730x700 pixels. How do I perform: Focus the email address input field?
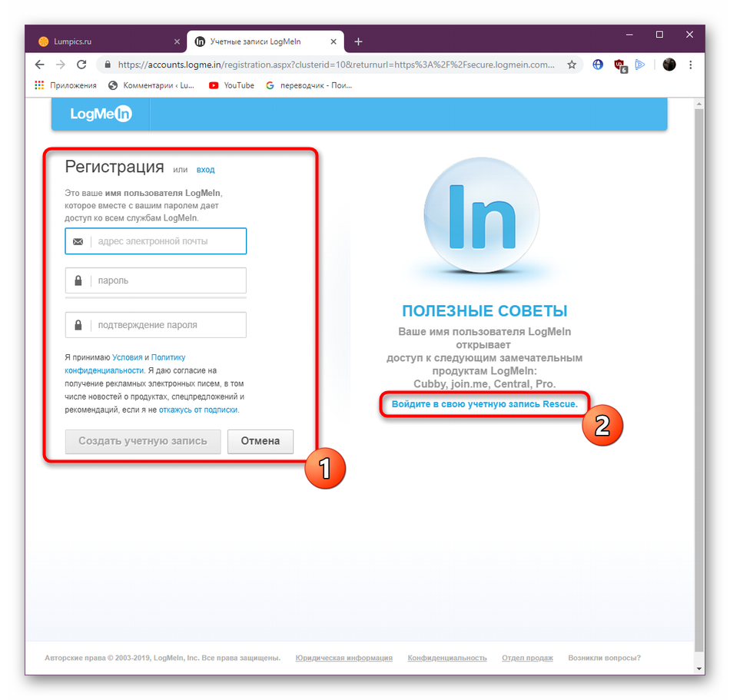click(155, 241)
